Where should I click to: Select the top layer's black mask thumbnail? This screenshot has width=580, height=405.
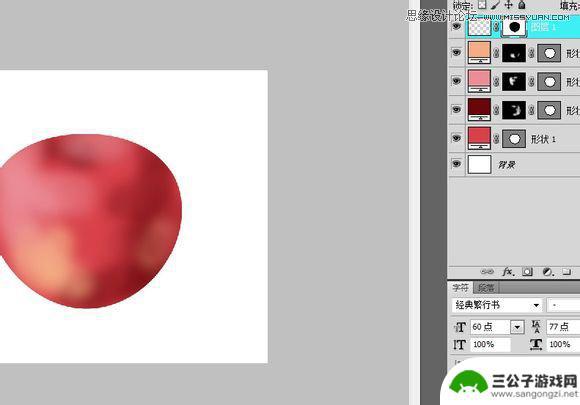[x=514, y=27]
